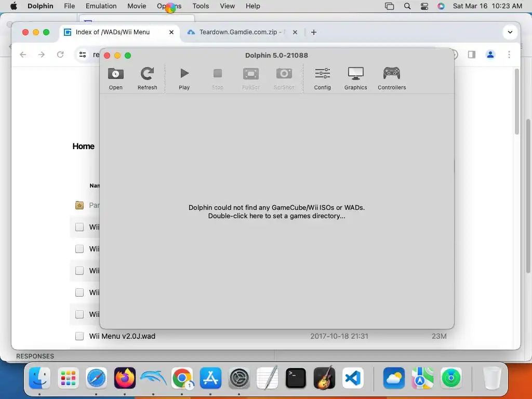Open GarageBand from the Dock
This screenshot has width=532, height=399.
coord(324,378)
